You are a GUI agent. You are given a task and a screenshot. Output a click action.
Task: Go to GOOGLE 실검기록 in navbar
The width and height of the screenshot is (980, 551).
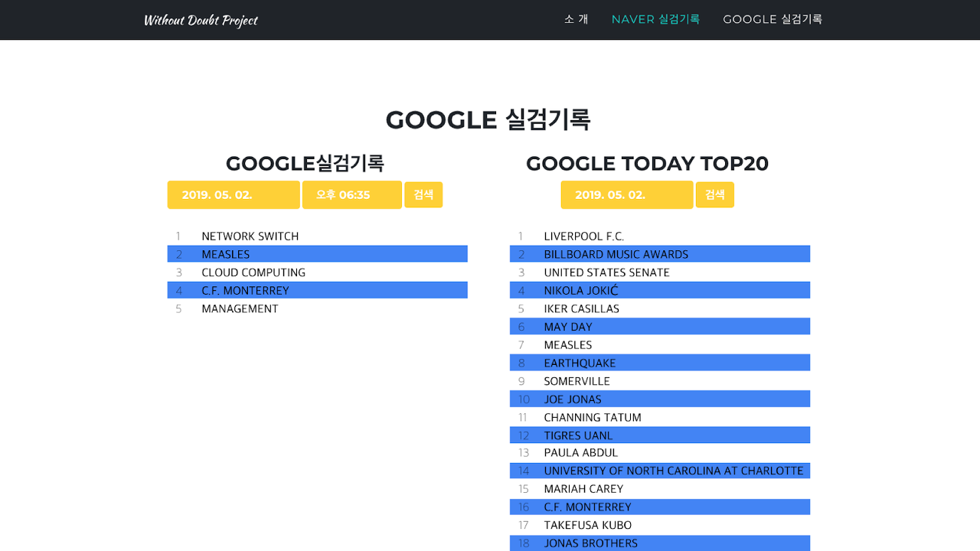click(x=773, y=19)
